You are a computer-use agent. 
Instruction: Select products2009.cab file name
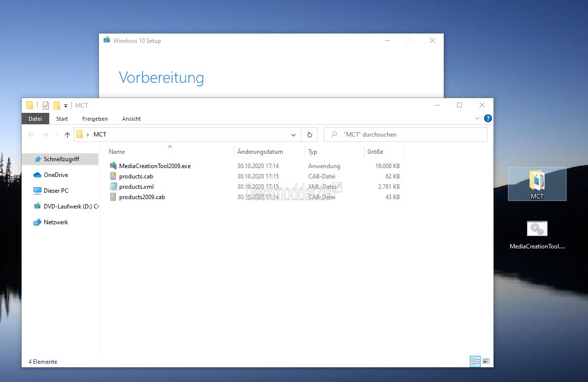(142, 197)
